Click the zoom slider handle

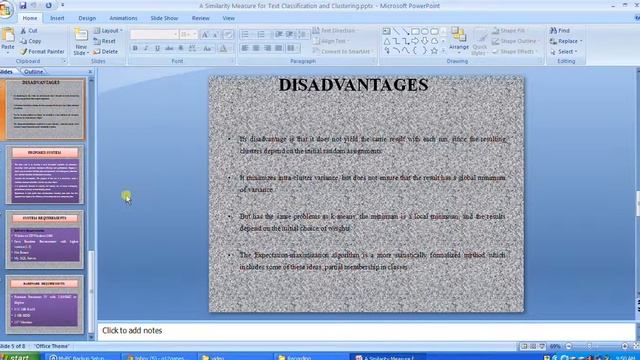589,346
